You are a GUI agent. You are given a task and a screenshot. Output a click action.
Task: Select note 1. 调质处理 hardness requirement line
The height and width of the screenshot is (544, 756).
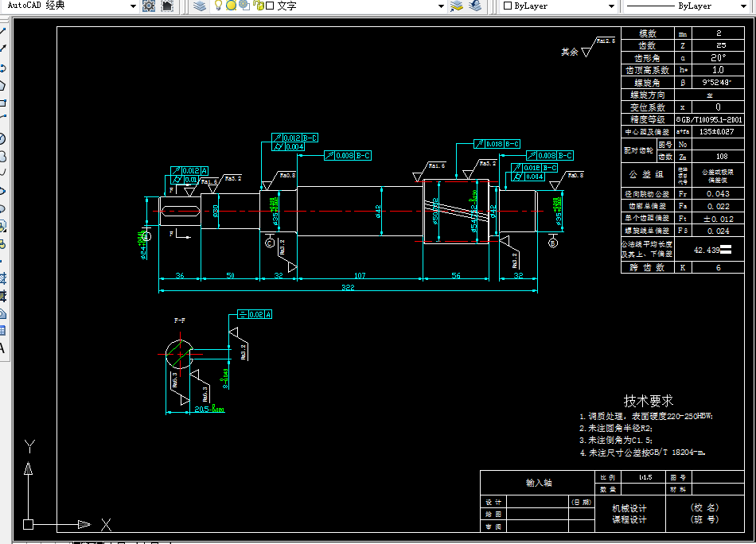click(646, 416)
